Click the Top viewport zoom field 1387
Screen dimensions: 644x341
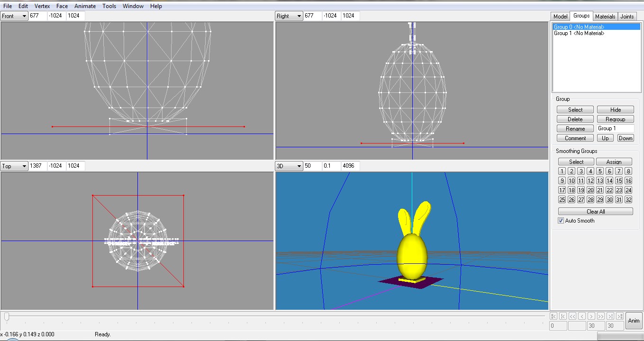(37, 166)
